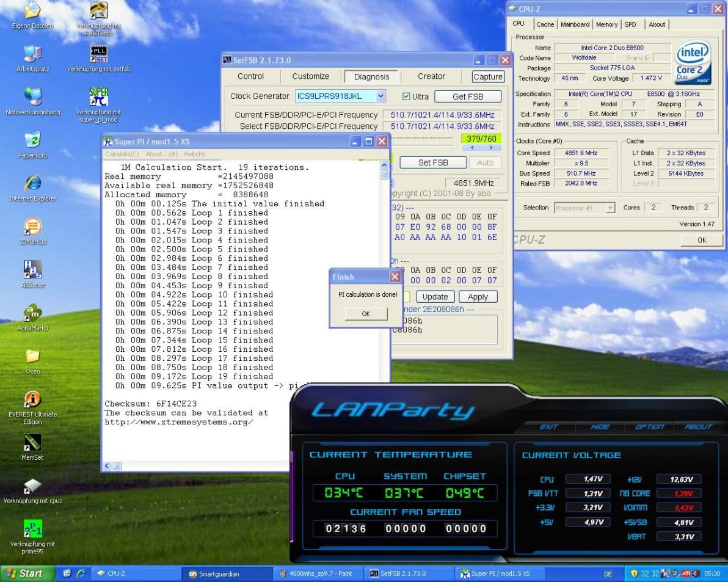Open the Help(H) menu in Super PI

[x=195, y=154]
